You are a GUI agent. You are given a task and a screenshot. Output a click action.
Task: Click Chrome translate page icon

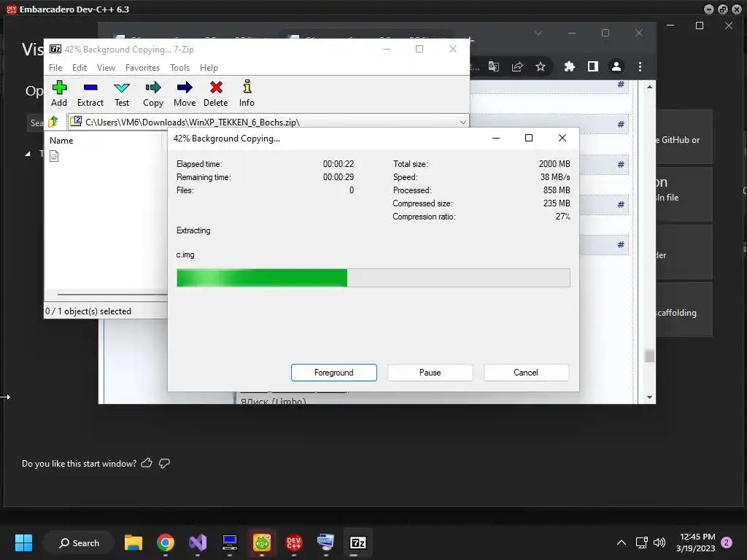[494, 66]
